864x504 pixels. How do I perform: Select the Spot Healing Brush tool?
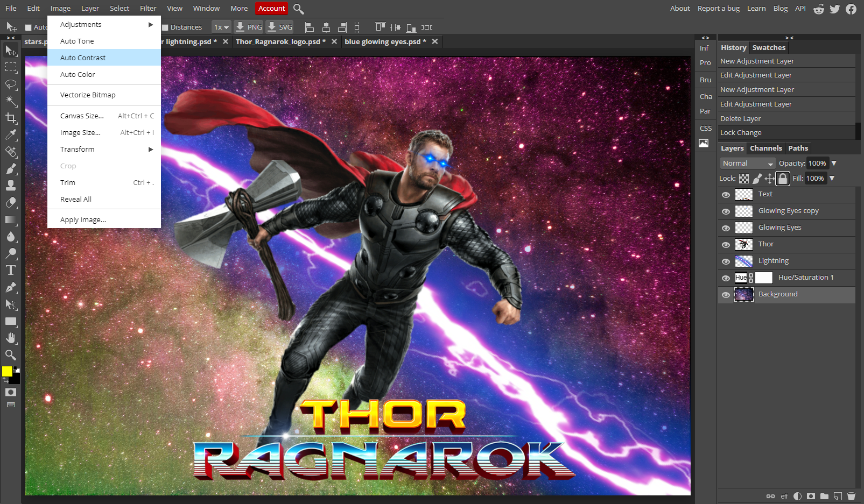pos(11,152)
